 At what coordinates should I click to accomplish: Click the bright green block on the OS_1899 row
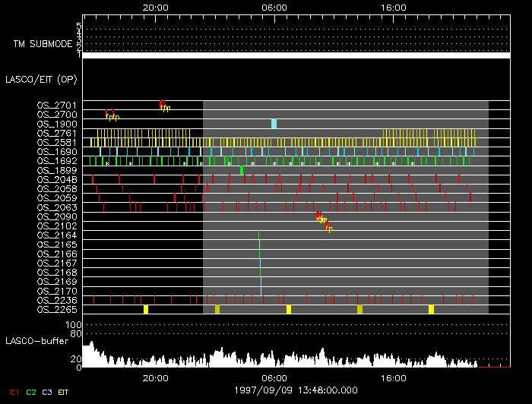coord(242,170)
